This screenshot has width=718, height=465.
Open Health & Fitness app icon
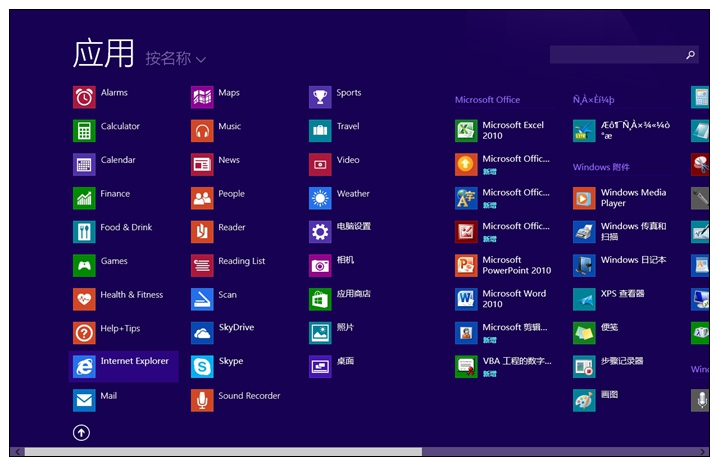pyautogui.click(x=84, y=299)
